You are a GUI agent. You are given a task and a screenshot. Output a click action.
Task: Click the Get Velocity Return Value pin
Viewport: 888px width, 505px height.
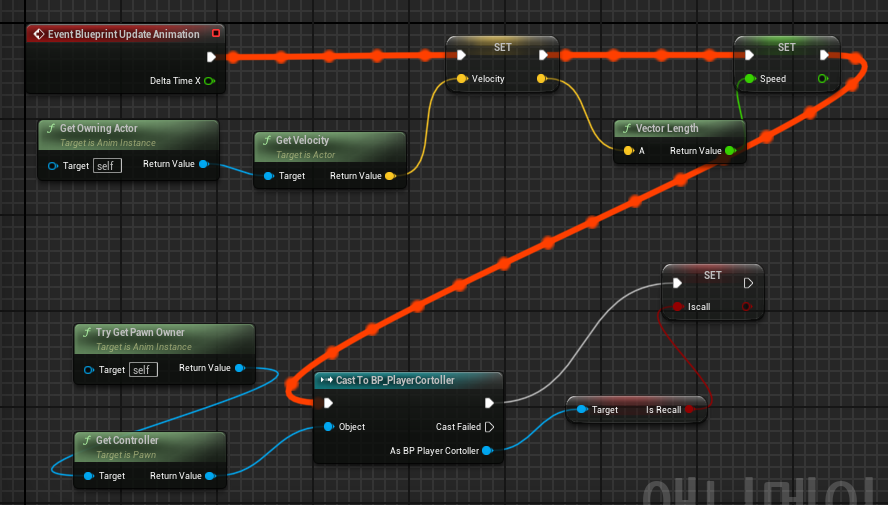[390, 176]
